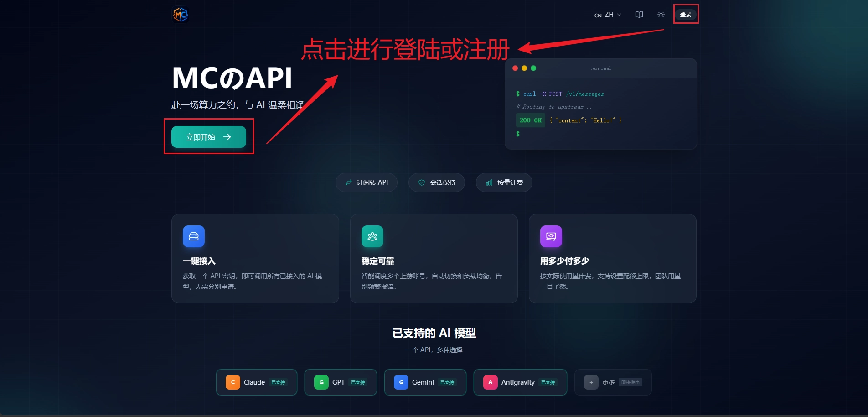This screenshot has height=417, width=868.
Task: Click the bar chart icon in 按量计费 pill
Action: tap(489, 182)
